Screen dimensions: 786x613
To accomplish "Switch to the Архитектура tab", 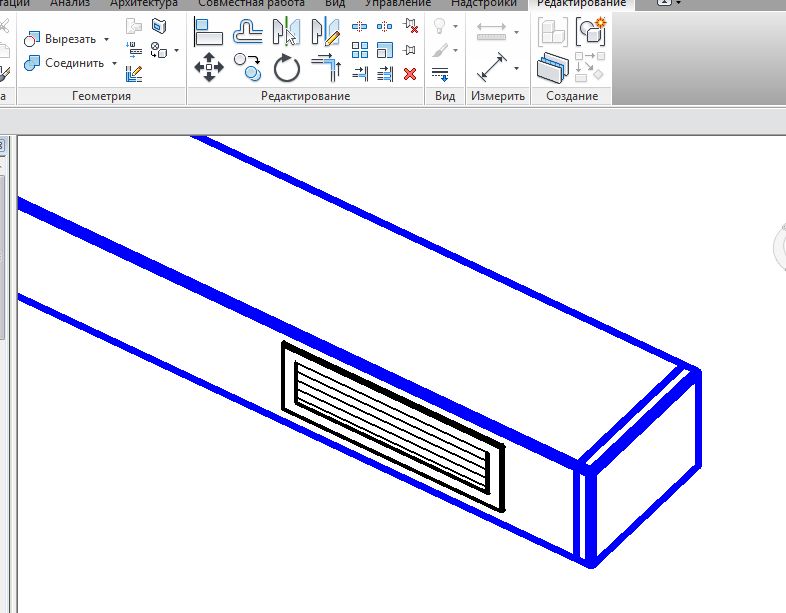I will 144,4.
